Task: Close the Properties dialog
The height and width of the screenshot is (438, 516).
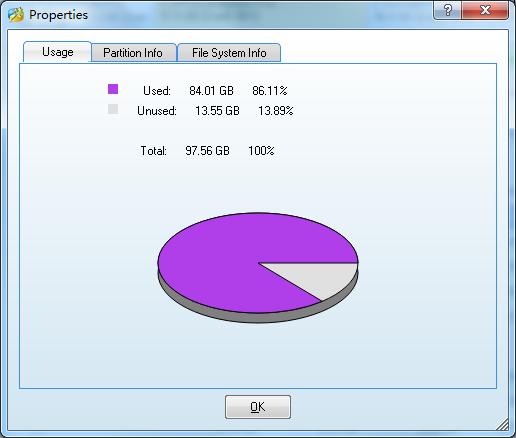Action: 485,10
